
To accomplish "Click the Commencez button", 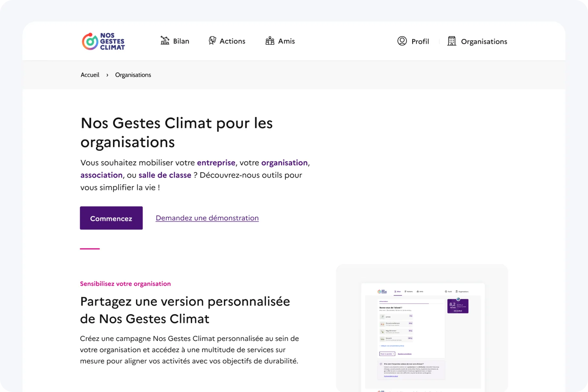I will point(111,218).
